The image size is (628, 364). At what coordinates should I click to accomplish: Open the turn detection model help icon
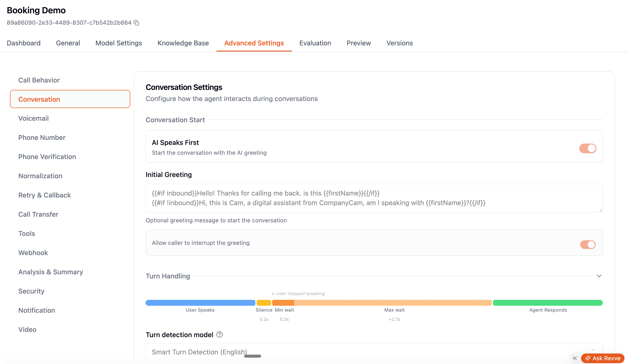219,334
